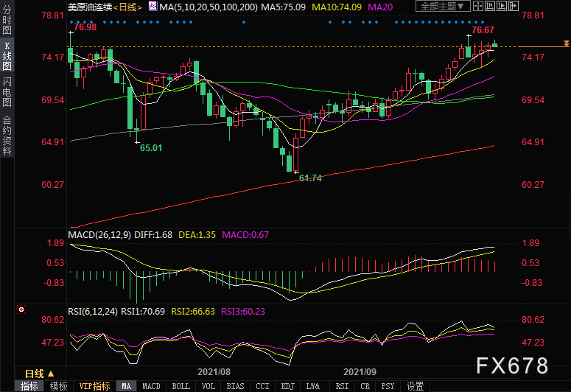Click the MA(5,10,20,50,100,200) parameters label
This screenshot has width=571, height=392.
point(209,7)
